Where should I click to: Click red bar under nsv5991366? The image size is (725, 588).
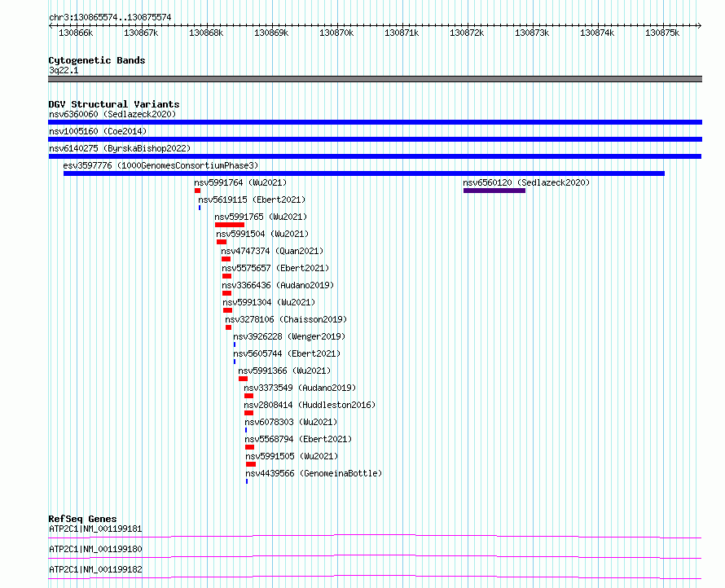(244, 379)
